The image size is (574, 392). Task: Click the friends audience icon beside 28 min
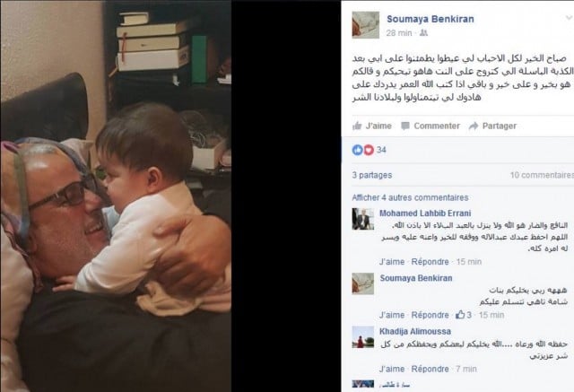pyautogui.click(x=423, y=33)
